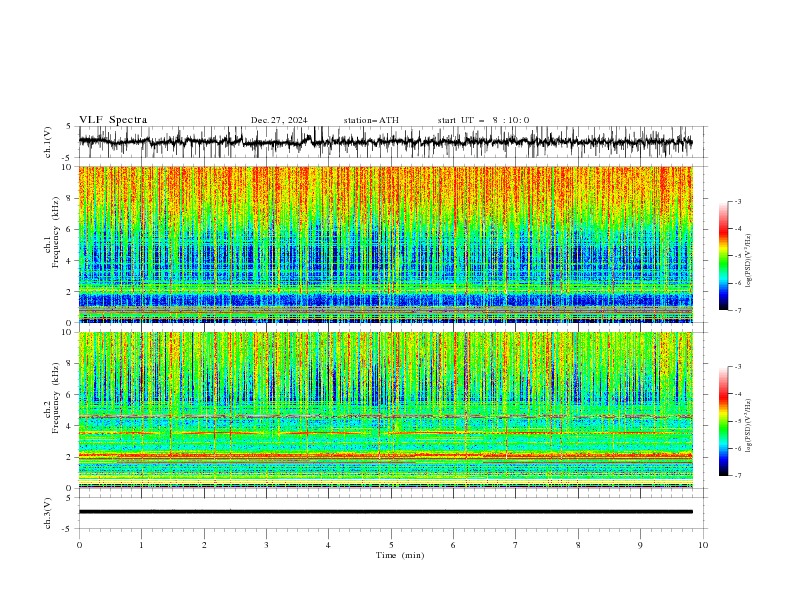792x612 pixels.
Task: Click the "VLF Spectra" title text
Action: [x=113, y=120]
